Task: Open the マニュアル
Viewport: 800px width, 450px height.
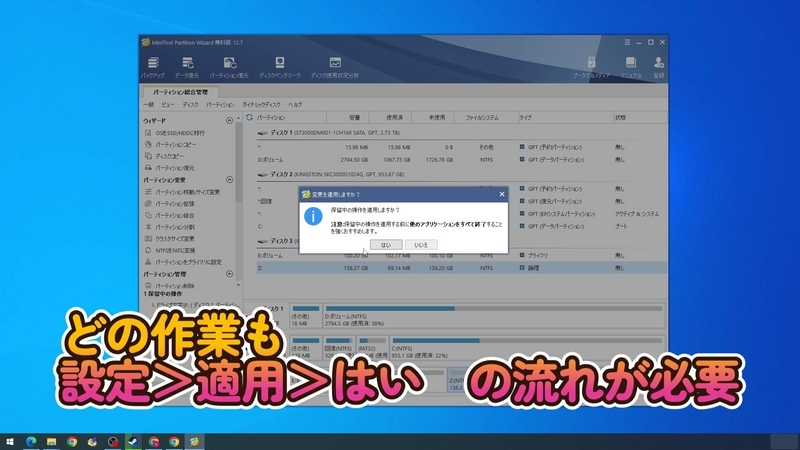Action: [631, 67]
